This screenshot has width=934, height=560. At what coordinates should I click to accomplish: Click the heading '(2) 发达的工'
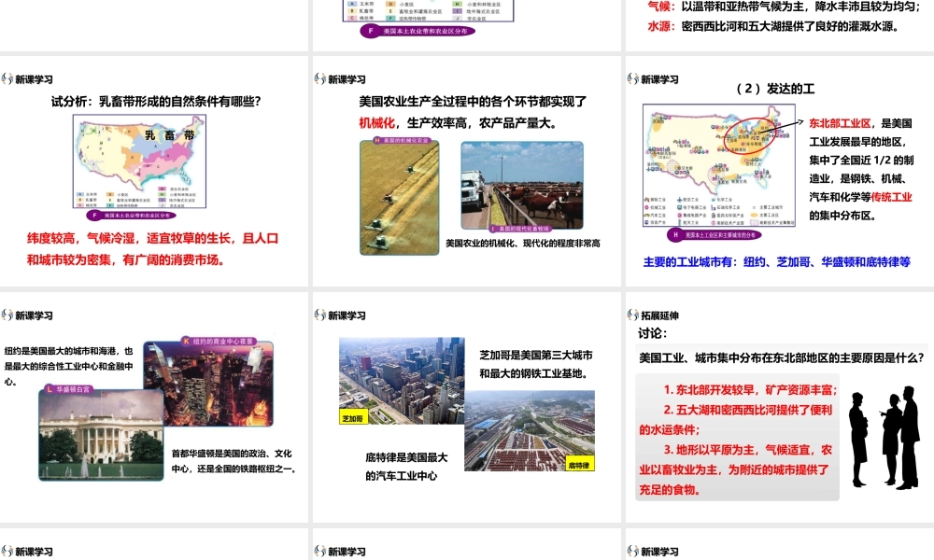pos(775,89)
